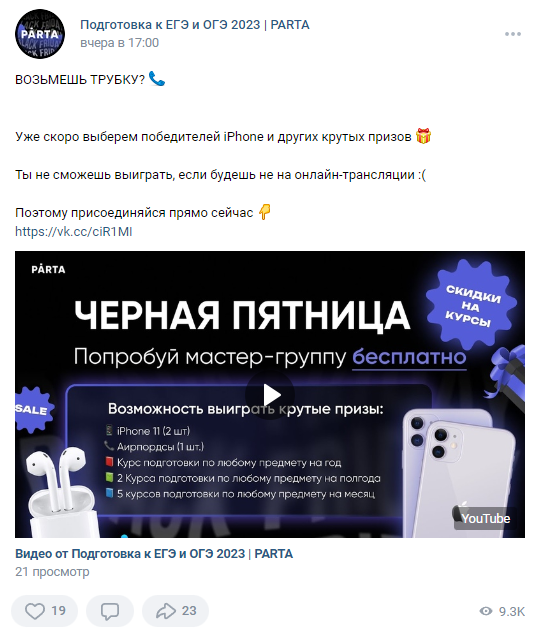541x634 pixels.
Task: Share the post using arrow icon
Action: [175, 611]
